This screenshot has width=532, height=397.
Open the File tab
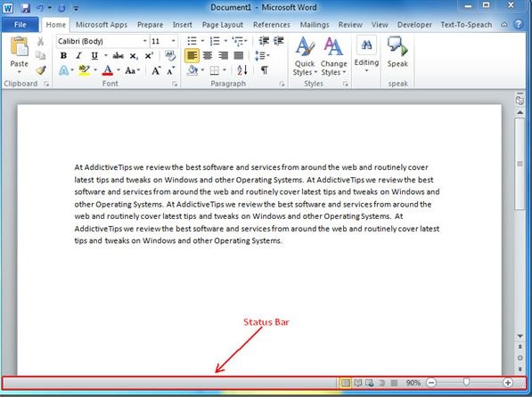(20, 25)
